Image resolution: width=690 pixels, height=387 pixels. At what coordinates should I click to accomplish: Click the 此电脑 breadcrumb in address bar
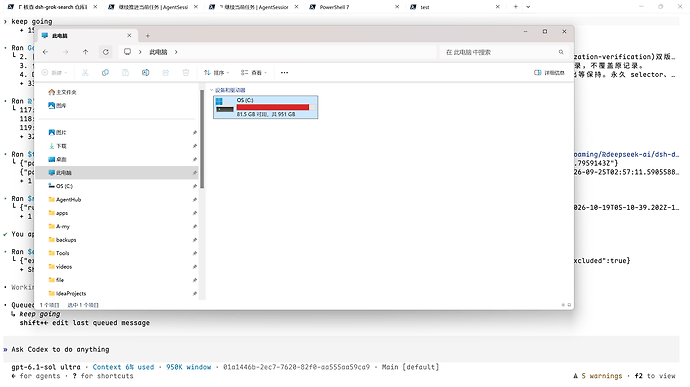pyautogui.click(x=158, y=52)
